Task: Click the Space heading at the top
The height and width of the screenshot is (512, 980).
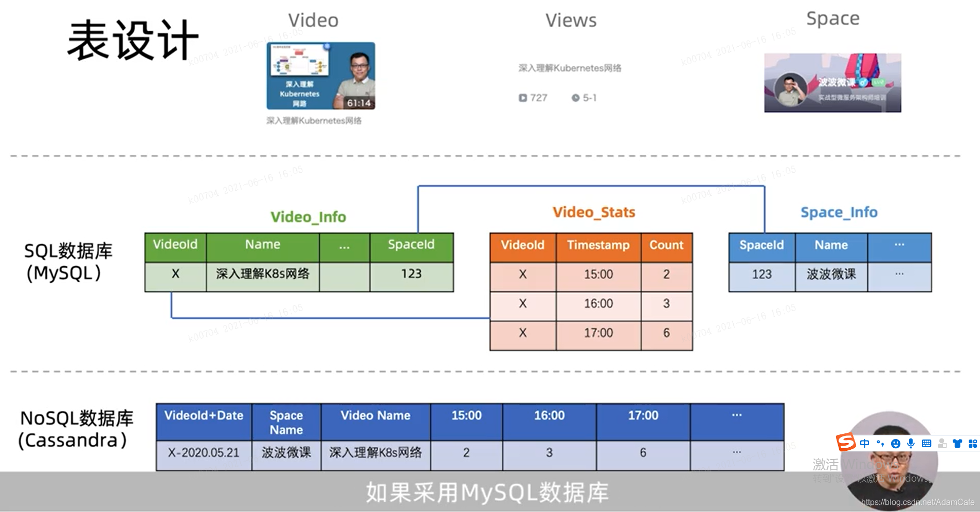Action: 833,19
